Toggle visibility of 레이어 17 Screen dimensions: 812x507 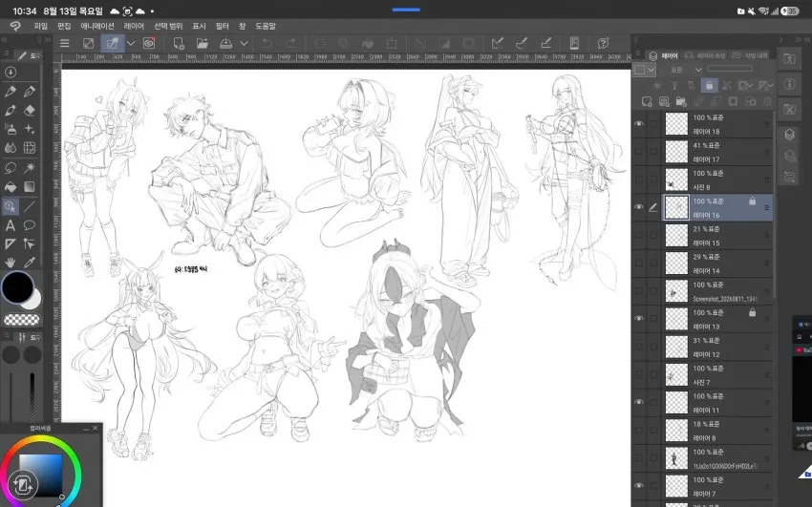point(639,152)
